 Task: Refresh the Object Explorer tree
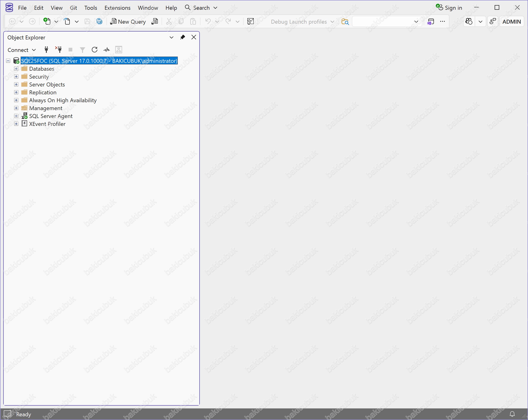94,50
